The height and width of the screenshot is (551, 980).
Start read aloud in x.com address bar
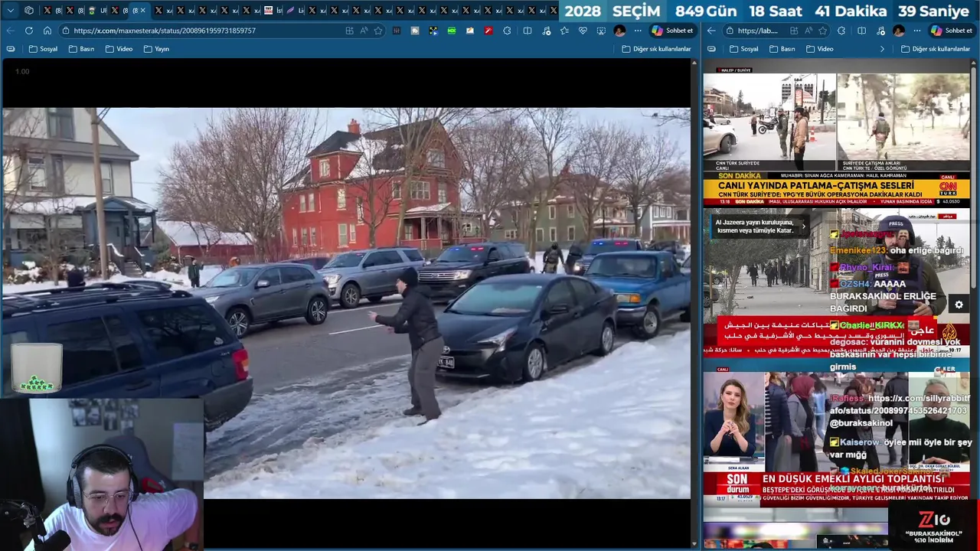tap(364, 31)
